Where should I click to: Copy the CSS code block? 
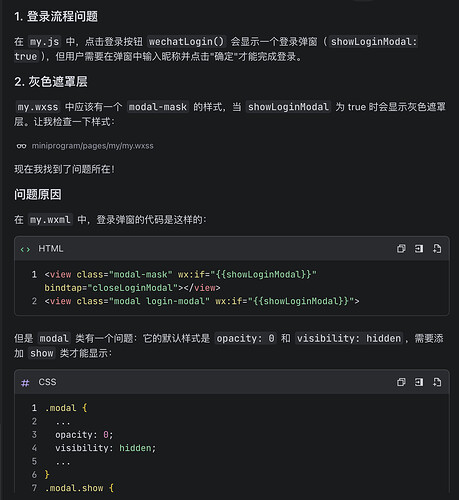coord(401,382)
